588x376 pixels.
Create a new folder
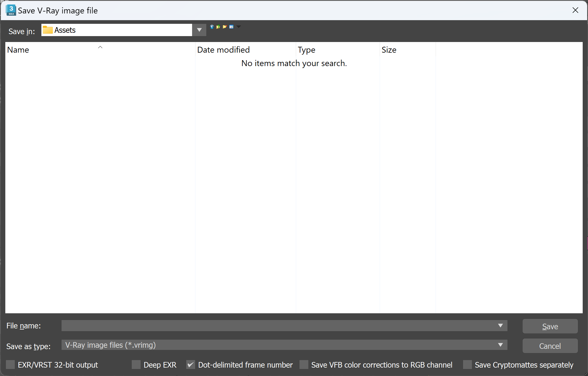(x=225, y=27)
